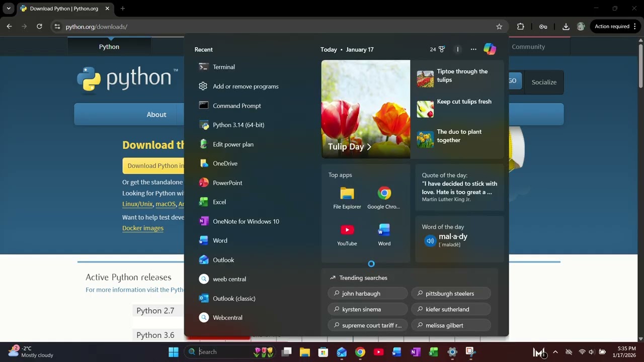The width and height of the screenshot is (644, 362).
Task: Search trending john harbaugh
Action: (368, 294)
